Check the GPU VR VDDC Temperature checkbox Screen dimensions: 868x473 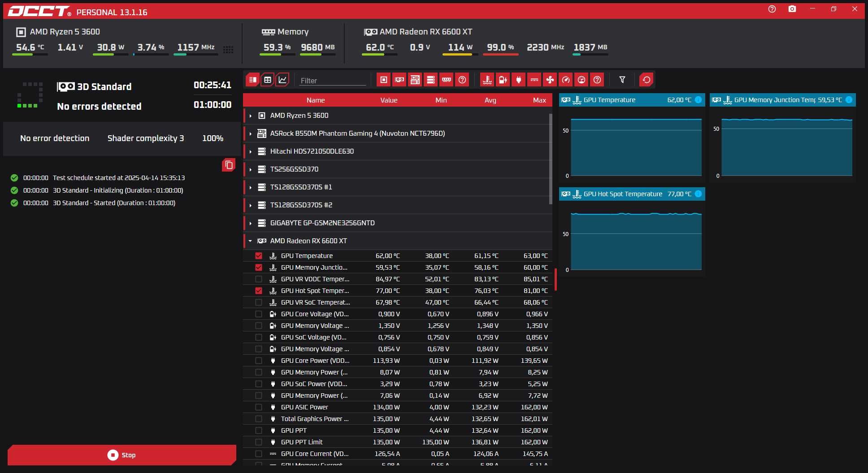click(259, 279)
